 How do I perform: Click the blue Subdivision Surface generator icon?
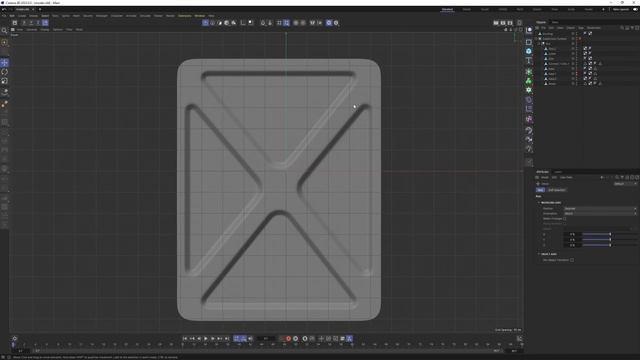click(x=529, y=51)
